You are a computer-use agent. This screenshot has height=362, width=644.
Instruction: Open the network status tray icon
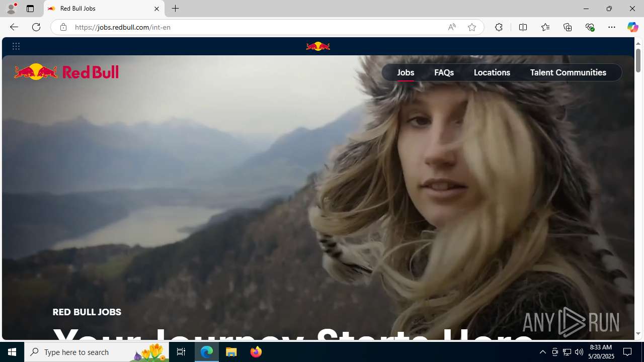567,352
